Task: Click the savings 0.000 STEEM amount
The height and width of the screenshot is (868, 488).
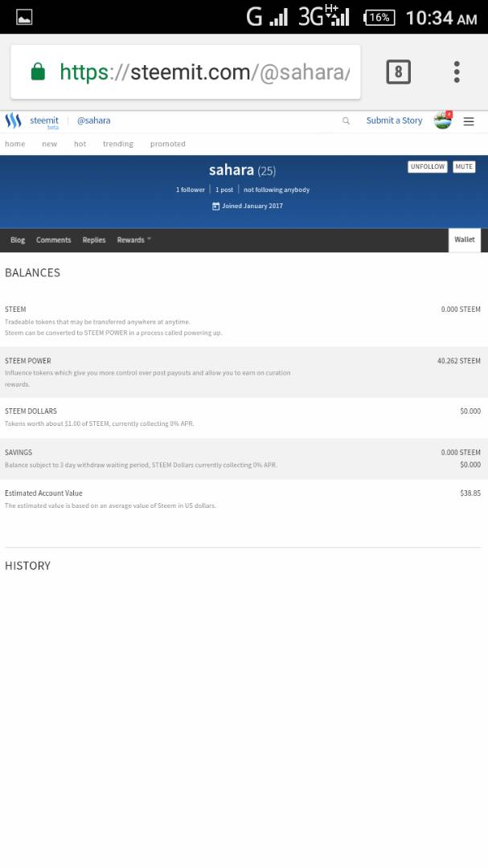Action: 461,452
